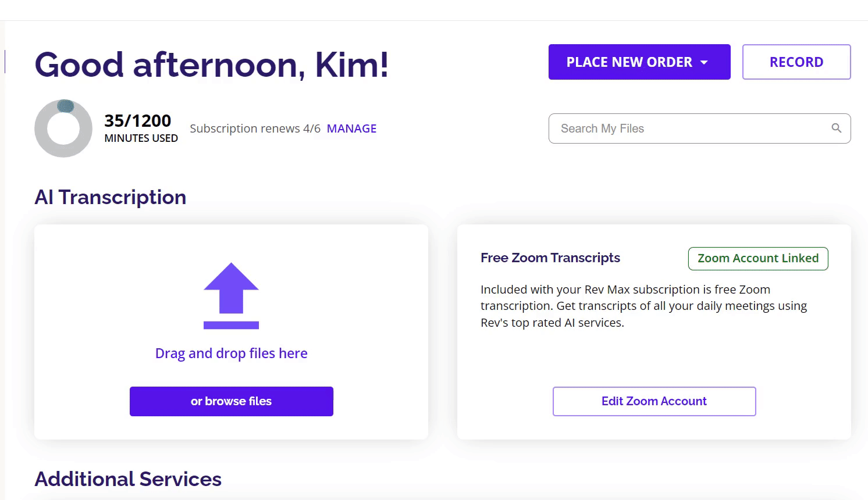Click the AI Transcription section heading

111,197
